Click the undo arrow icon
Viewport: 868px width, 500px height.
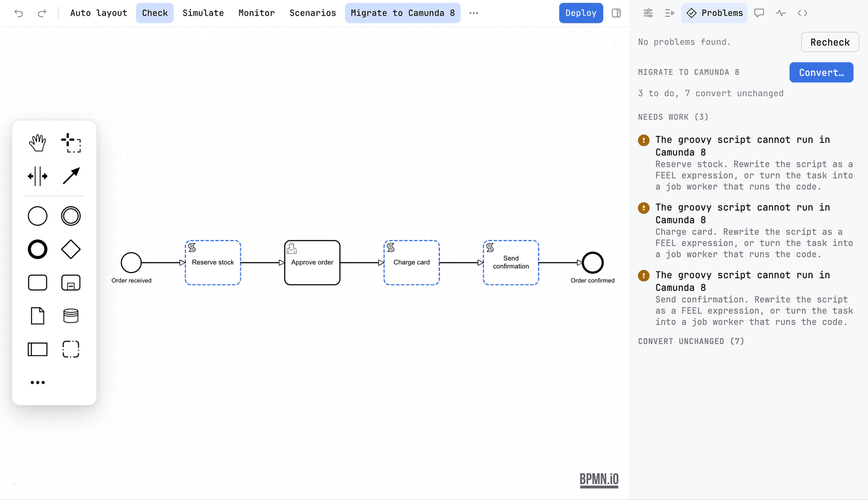(x=19, y=13)
